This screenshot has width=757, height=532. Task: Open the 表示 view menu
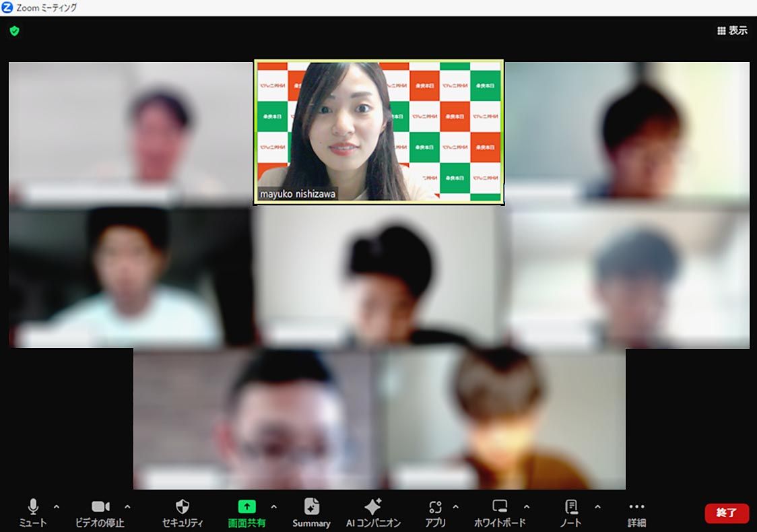point(732,31)
